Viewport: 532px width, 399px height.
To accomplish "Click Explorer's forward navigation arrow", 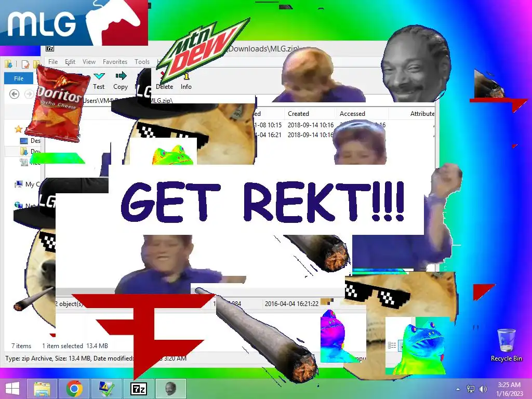I will point(29,94).
